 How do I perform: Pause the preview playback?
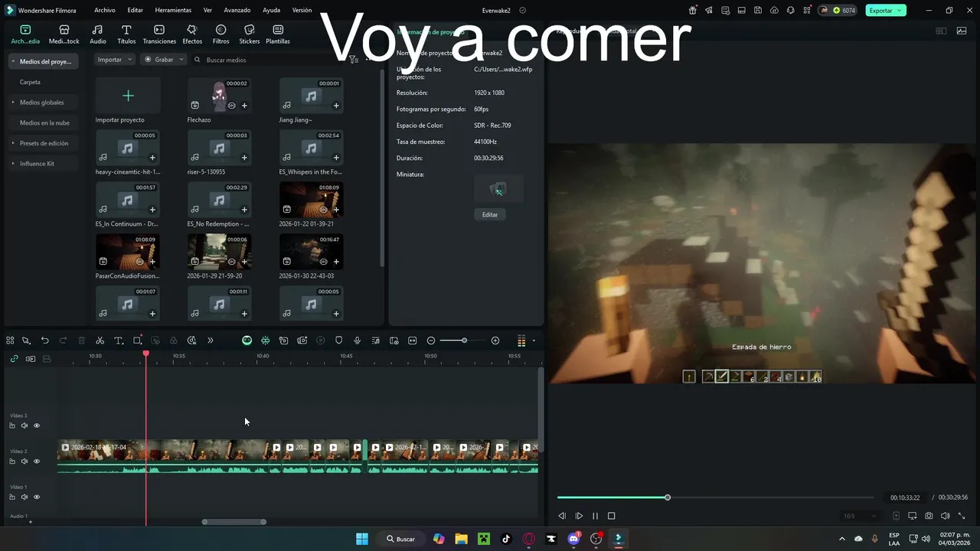pyautogui.click(x=595, y=517)
